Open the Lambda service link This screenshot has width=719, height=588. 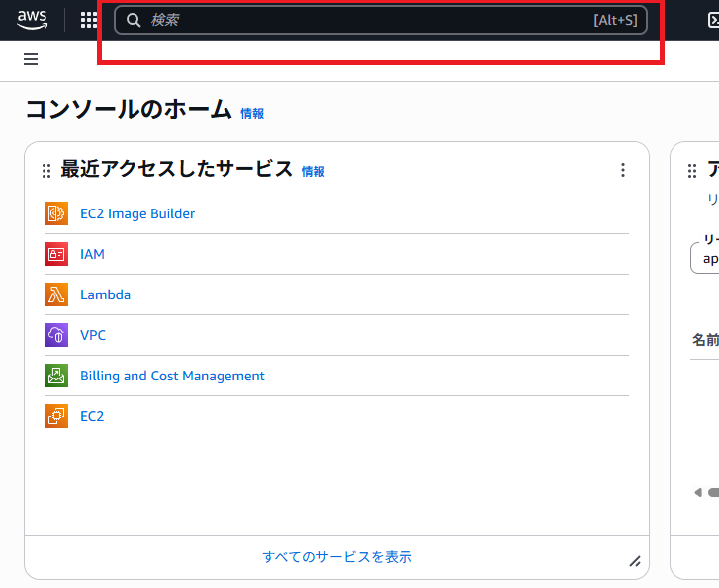[106, 294]
